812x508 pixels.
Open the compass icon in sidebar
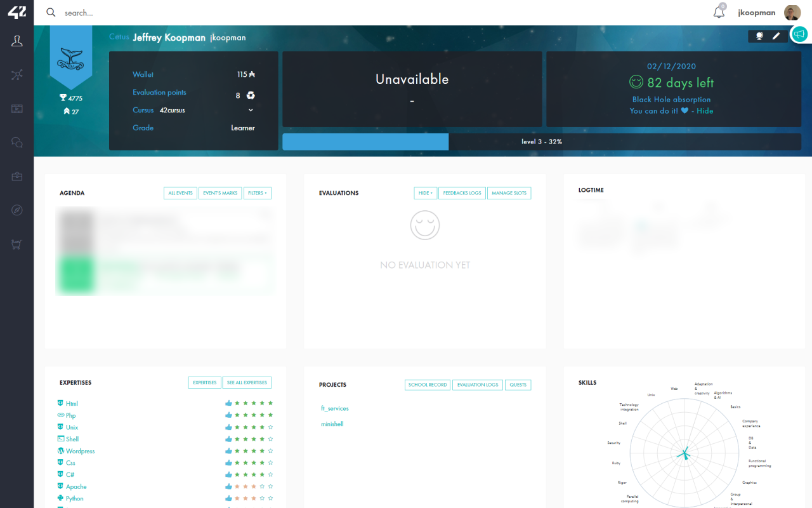(x=17, y=210)
